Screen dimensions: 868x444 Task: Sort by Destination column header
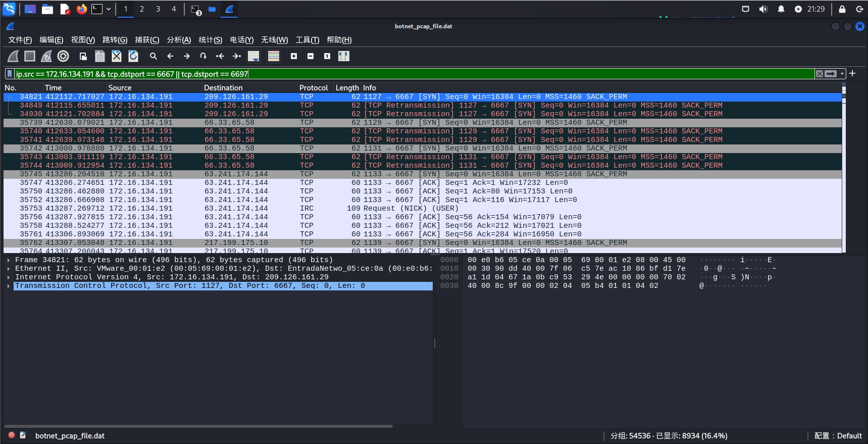[x=249, y=88]
